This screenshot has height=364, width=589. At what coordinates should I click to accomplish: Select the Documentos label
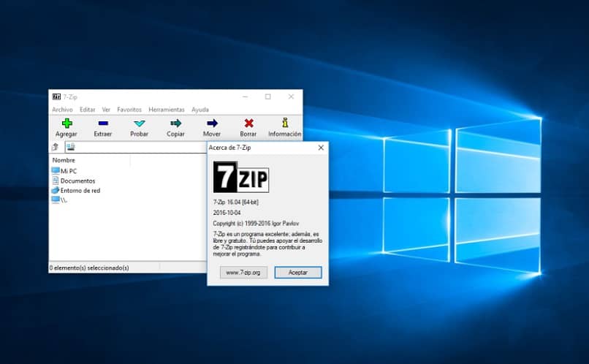pos(77,181)
